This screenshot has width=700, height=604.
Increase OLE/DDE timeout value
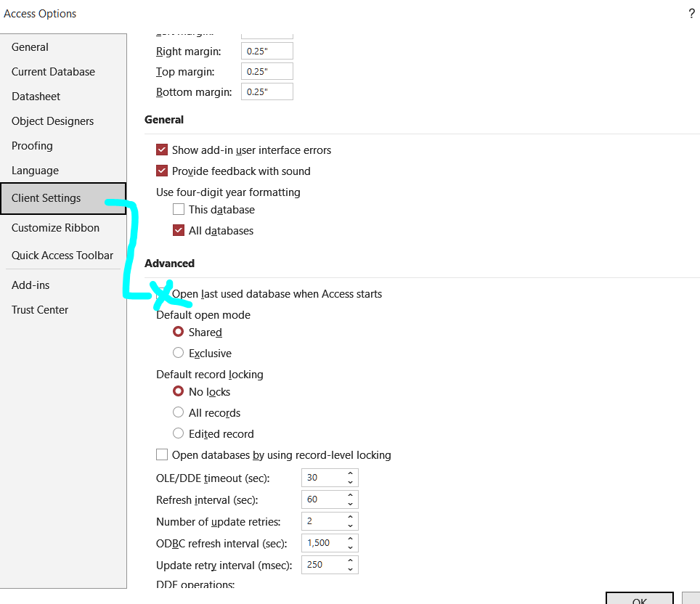(351, 473)
